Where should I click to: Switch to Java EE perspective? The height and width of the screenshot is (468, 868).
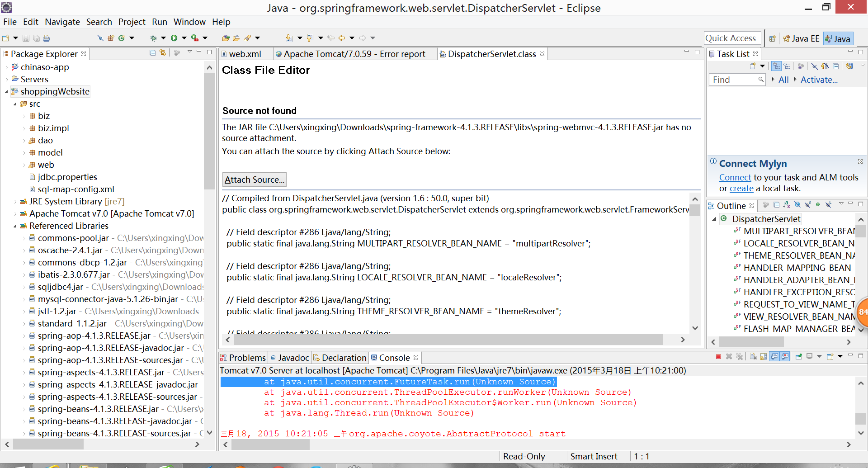[x=802, y=39]
